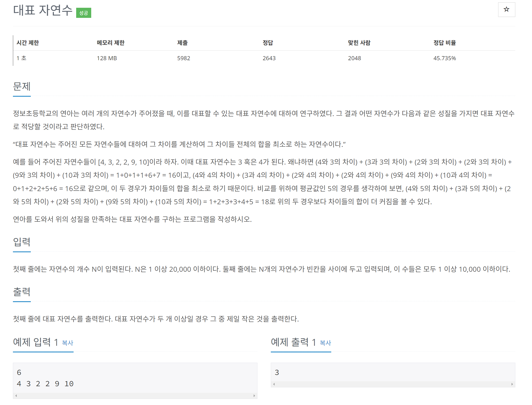Click the 정답 비율 column header

tap(445, 43)
